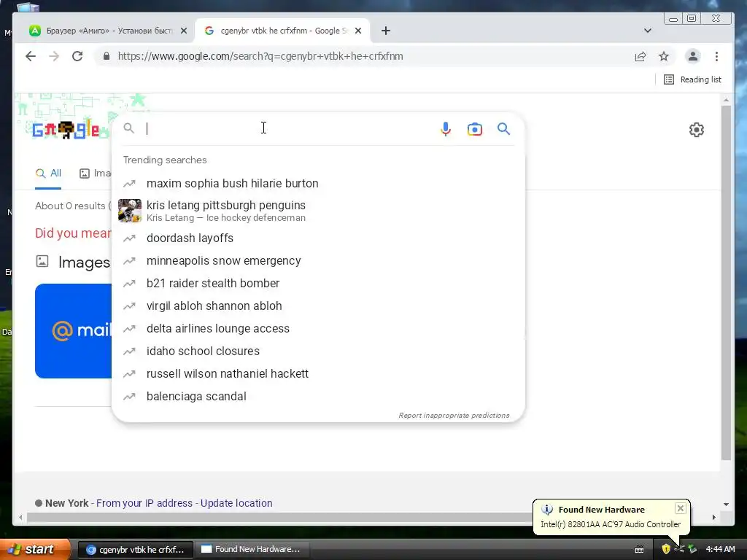Click the taskbar clock 4:44 AM
The image size is (747, 560).
(720, 549)
